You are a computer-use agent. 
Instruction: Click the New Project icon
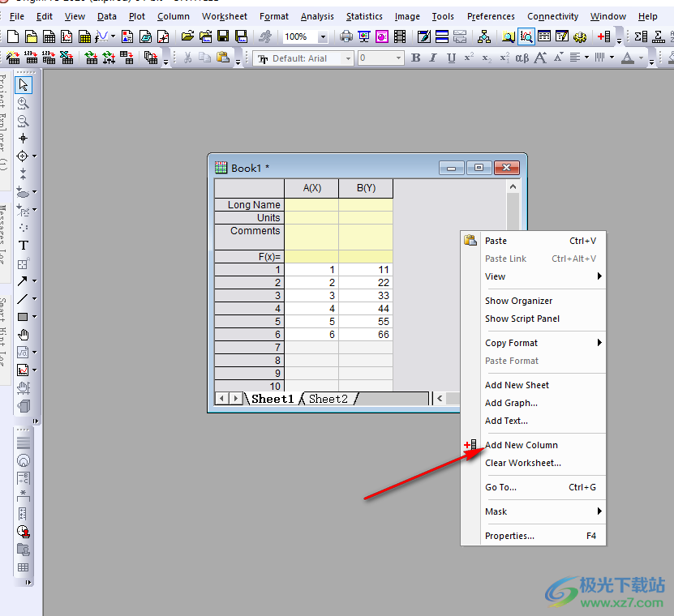point(13,37)
